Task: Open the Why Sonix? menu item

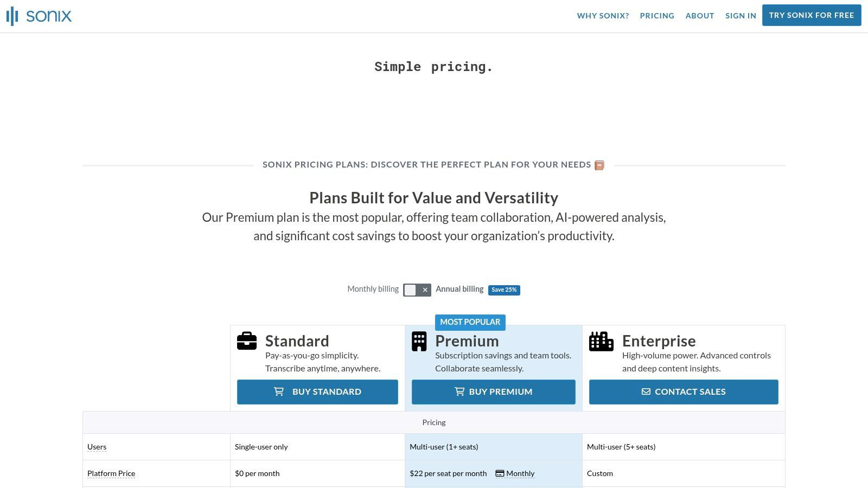Action: (x=603, y=16)
